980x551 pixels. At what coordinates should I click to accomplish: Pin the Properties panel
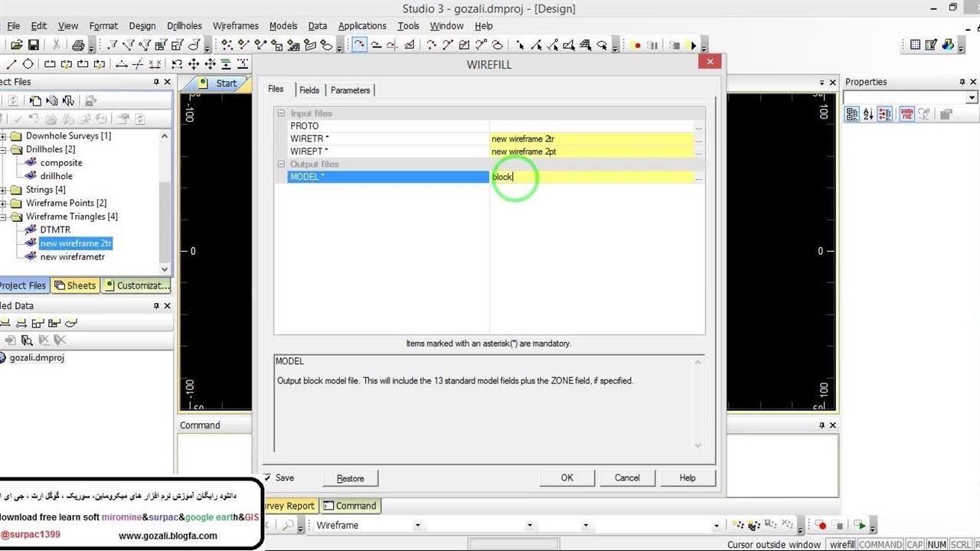962,82
